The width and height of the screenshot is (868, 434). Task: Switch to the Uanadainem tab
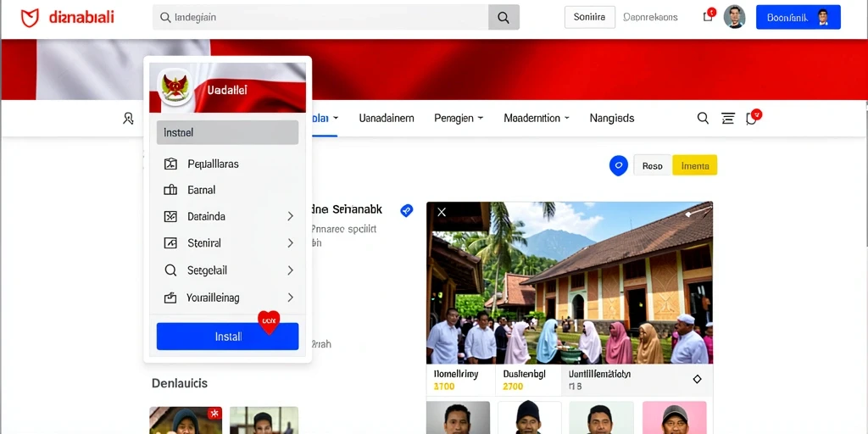point(387,118)
